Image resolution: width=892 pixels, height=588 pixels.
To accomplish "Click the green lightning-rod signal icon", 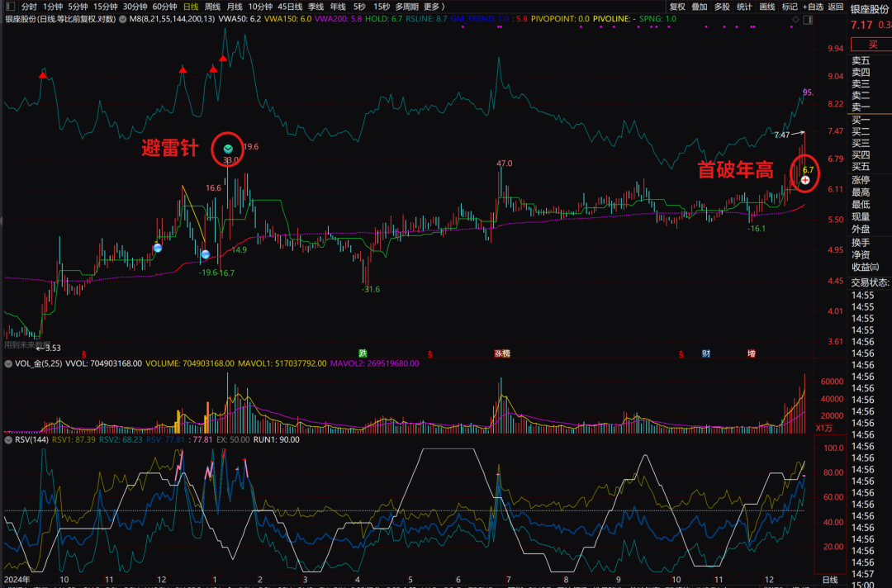I will (228, 149).
